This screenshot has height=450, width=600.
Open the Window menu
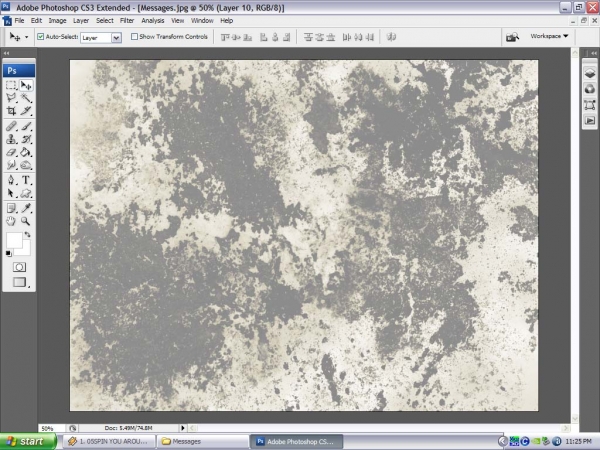click(202, 21)
